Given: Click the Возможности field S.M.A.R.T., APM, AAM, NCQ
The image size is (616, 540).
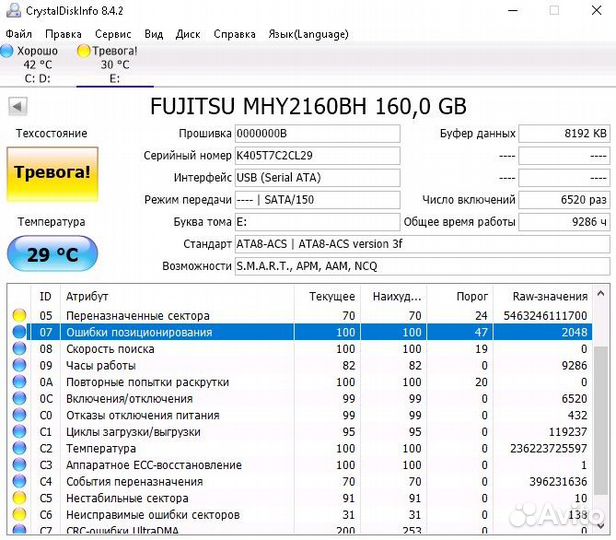Looking at the screenshot, I should (x=422, y=266).
